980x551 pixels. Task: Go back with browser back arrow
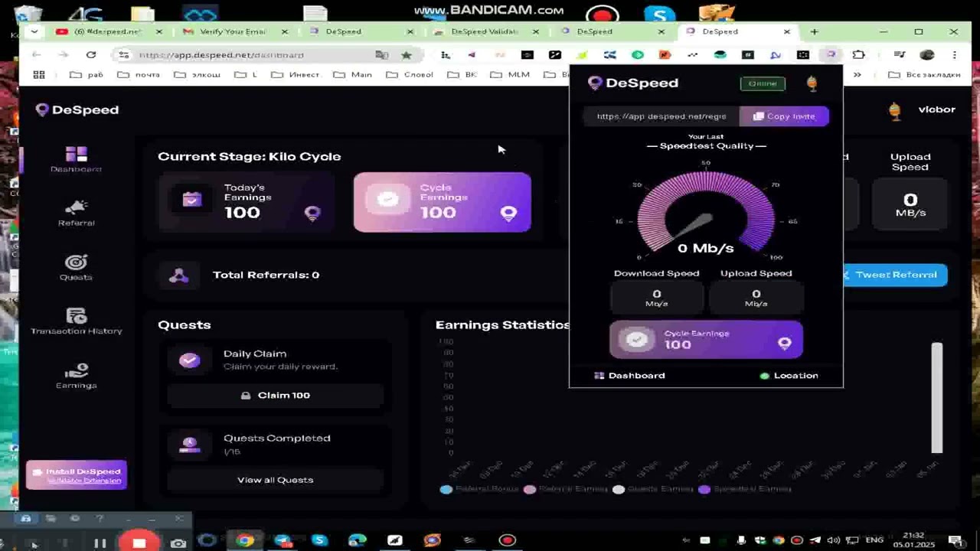tap(36, 55)
